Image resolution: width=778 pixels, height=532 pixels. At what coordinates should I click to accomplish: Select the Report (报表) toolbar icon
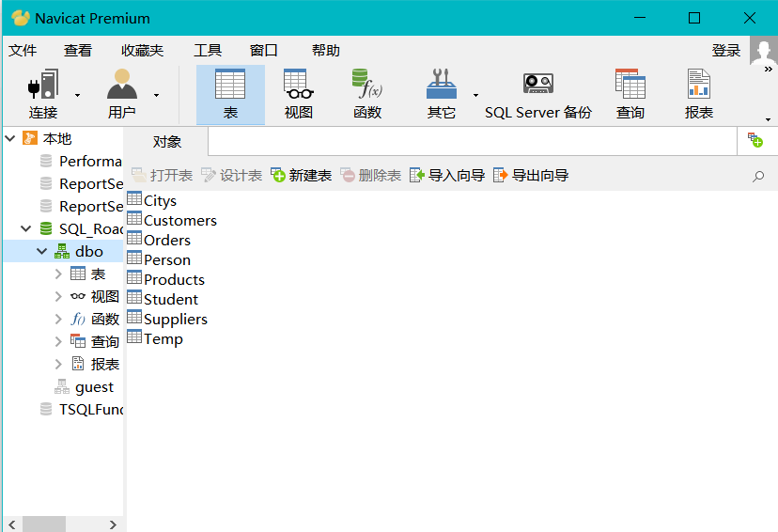click(699, 94)
